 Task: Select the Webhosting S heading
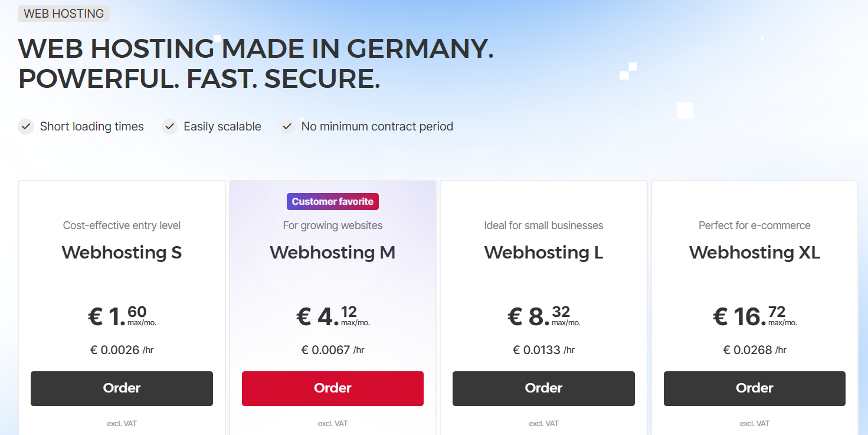(x=122, y=253)
